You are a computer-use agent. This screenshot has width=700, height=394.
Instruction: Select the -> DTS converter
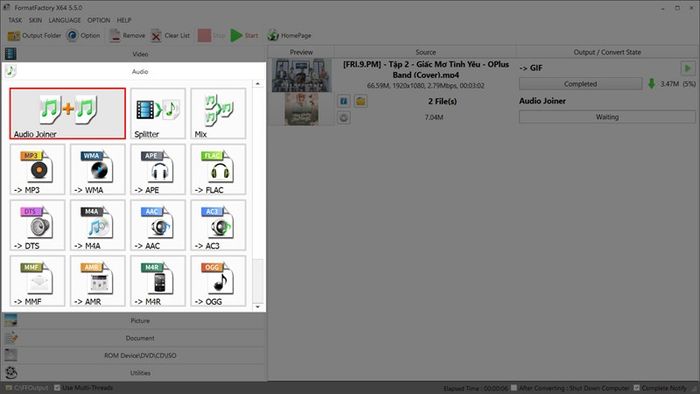[38, 225]
